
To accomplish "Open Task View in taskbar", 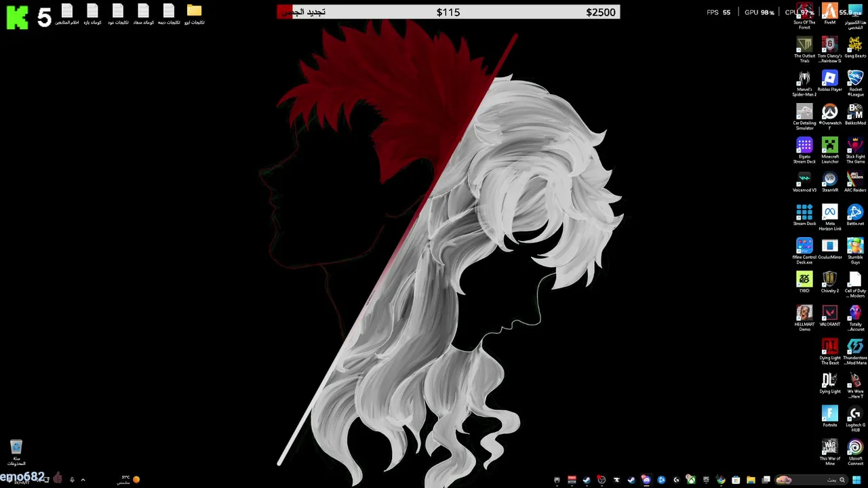I will click(766, 480).
